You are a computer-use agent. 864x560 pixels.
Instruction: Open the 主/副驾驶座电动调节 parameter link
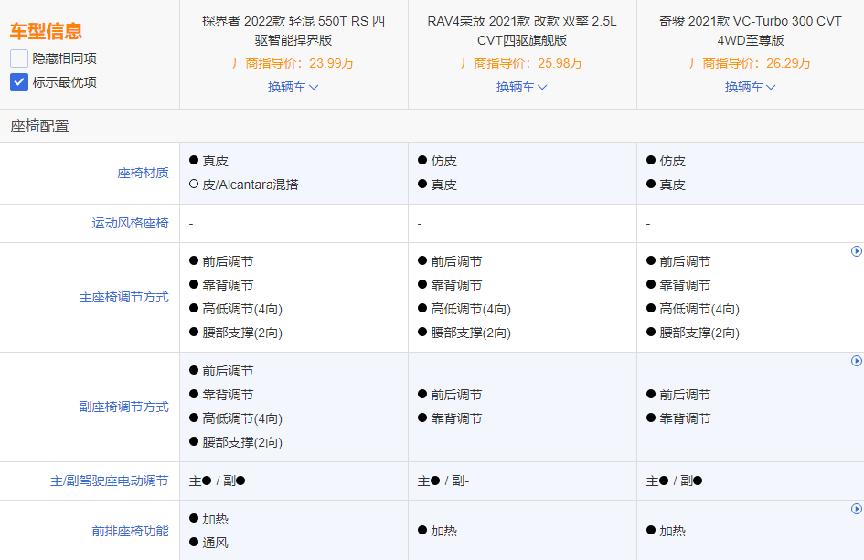click(x=109, y=481)
